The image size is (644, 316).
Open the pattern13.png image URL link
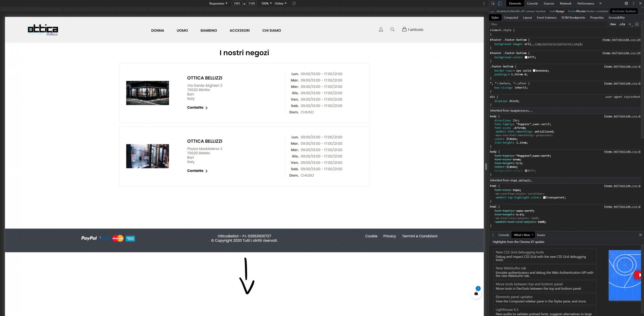(556, 44)
